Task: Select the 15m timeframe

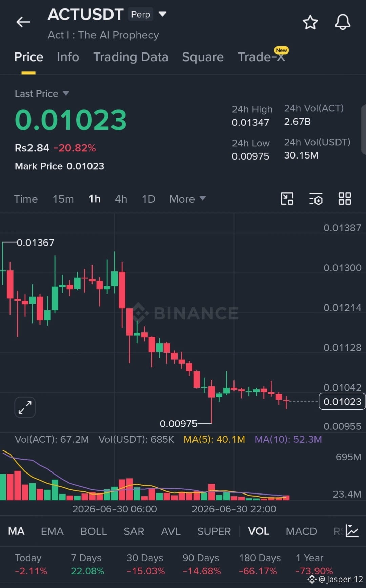Action: pyautogui.click(x=63, y=199)
